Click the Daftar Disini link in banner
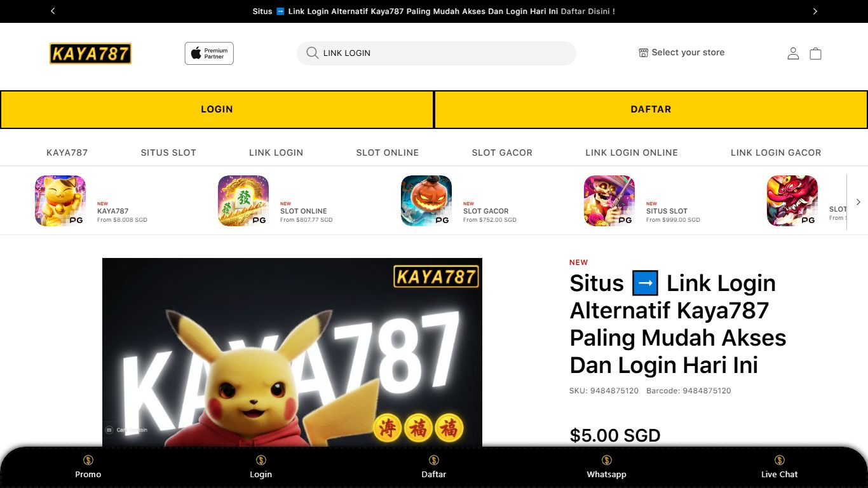This screenshot has height=488, width=868. point(588,11)
